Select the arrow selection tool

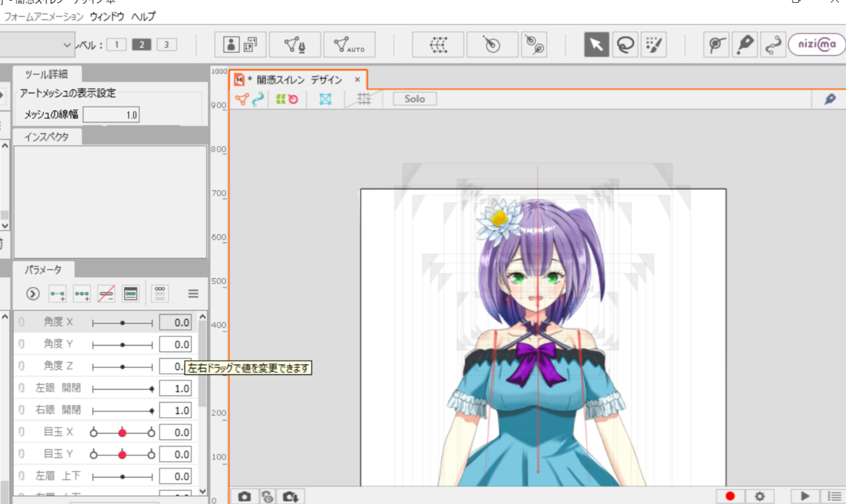pyautogui.click(x=596, y=44)
